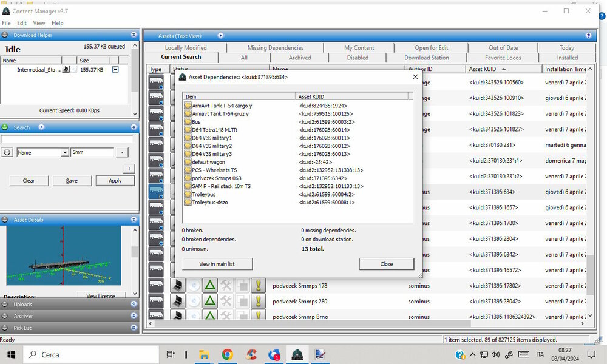Switch to Locally Modified tab
The width and height of the screenshot is (607, 364).
[x=185, y=47]
